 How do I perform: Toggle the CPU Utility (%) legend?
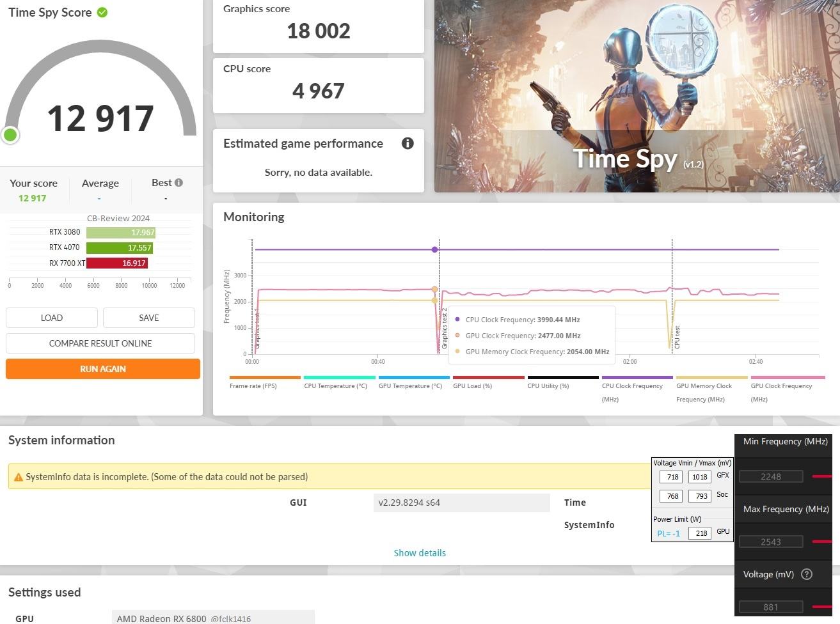click(x=562, y=384)
